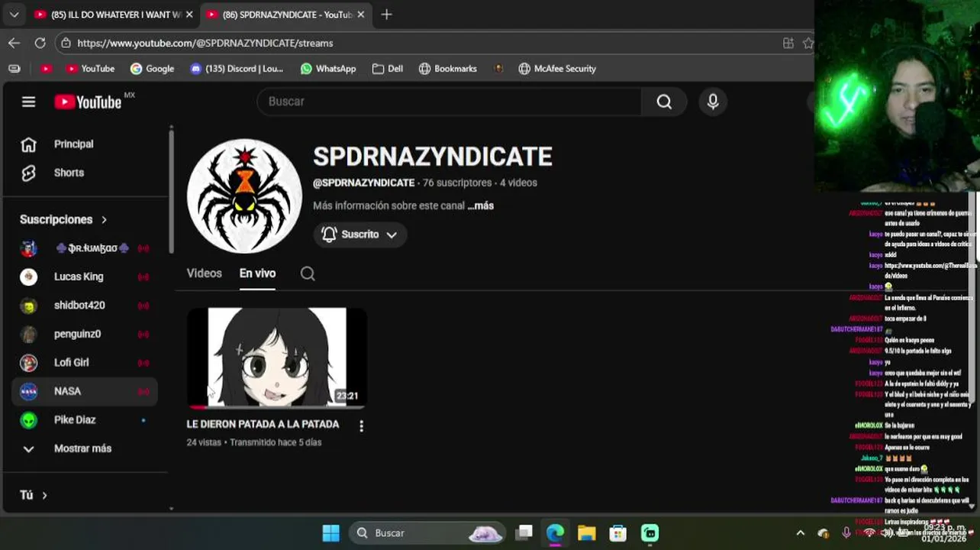The height and width of the screenshot is (550, 980).
Task: Open Shorts in the sidebar
Action: click(69, 173)
